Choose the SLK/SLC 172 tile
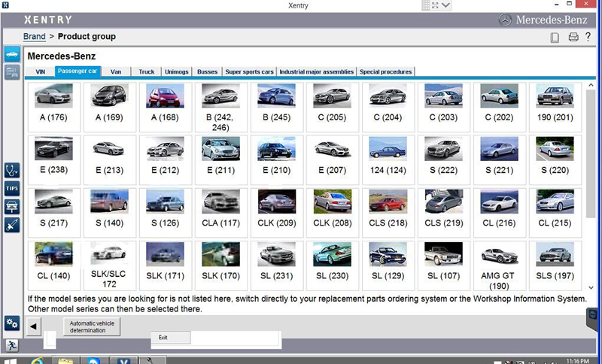The height and width of the screenshot is (364, 602). pyautogui.click(x=109, y=265)
